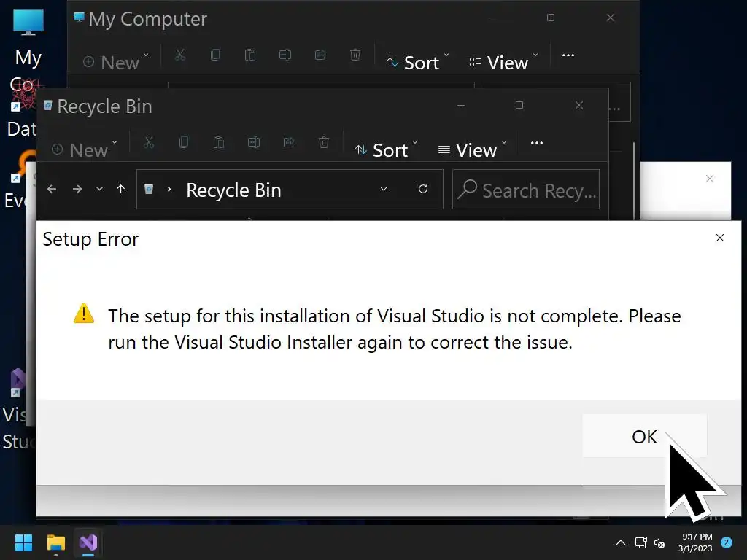This screenshot has width=747, height=560.
Task: Open the New menu in My Computer window
Action: [x=116, y=63]
